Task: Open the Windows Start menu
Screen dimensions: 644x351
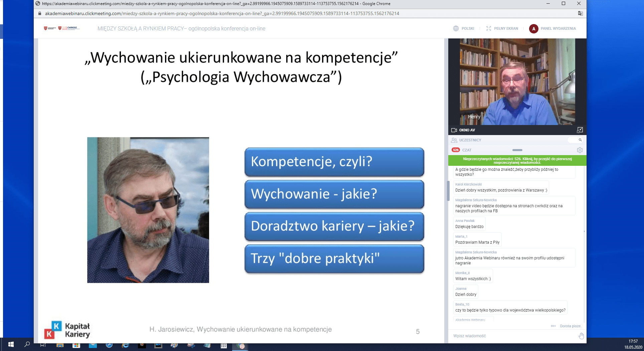Action: tap(11, 344)
